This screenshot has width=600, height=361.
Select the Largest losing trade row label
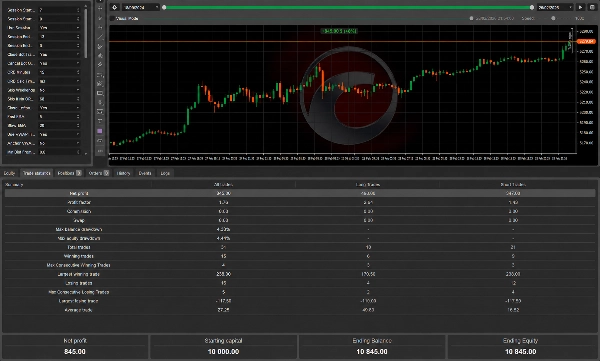tap(79, 301)
